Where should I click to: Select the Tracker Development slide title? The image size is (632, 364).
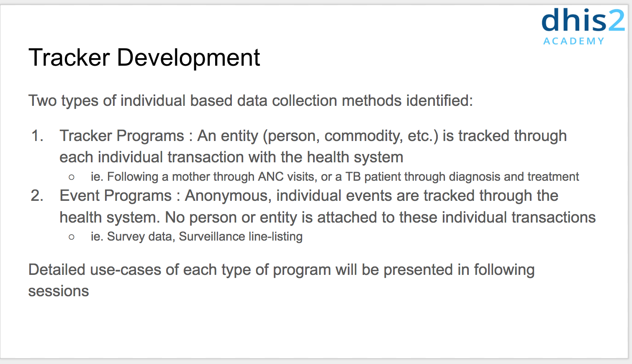pyautogui.click(x=144, y=57)
